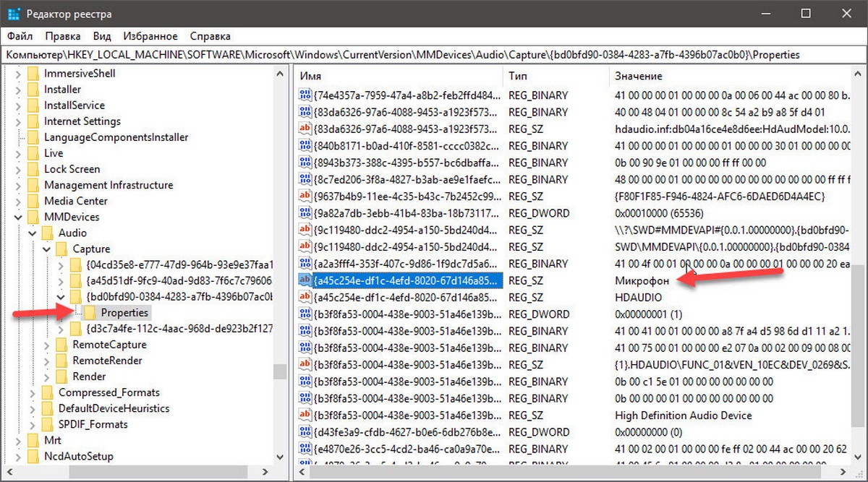868x482 pixels.
Task: Click string icon for High Definition Audio Device
Action: 305,416
